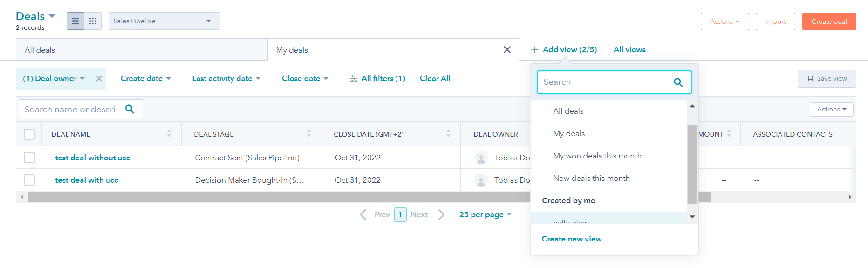868x268 pixels.
Task: Close the My deals tab
Action: tap(507, 49)
